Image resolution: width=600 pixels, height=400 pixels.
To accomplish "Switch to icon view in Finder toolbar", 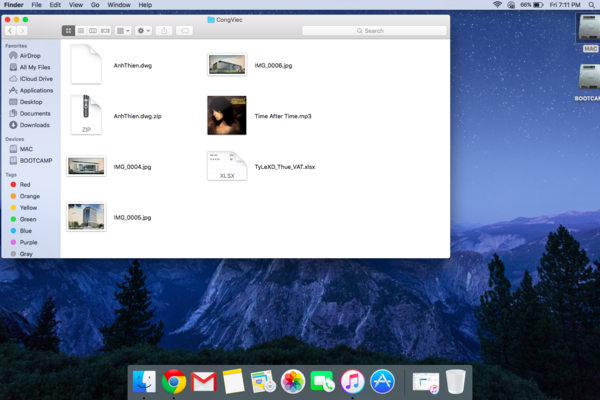I will pos(68,31).
